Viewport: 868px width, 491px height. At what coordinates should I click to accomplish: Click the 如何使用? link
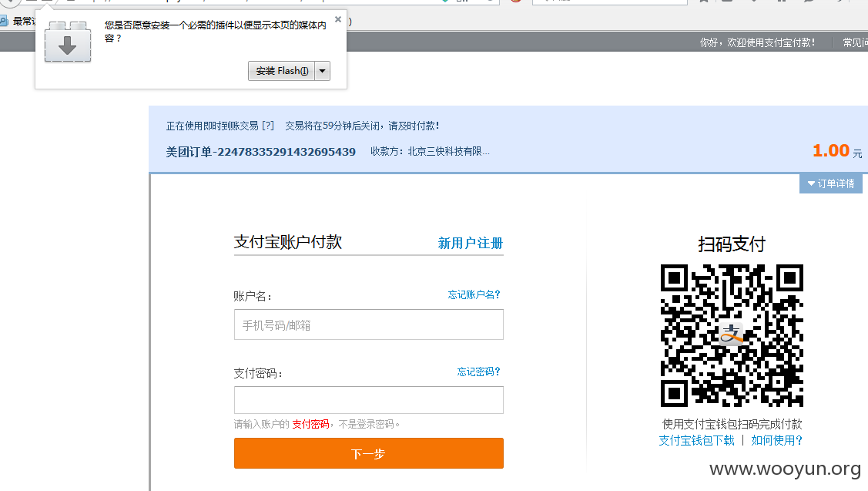tap(776, 441)
